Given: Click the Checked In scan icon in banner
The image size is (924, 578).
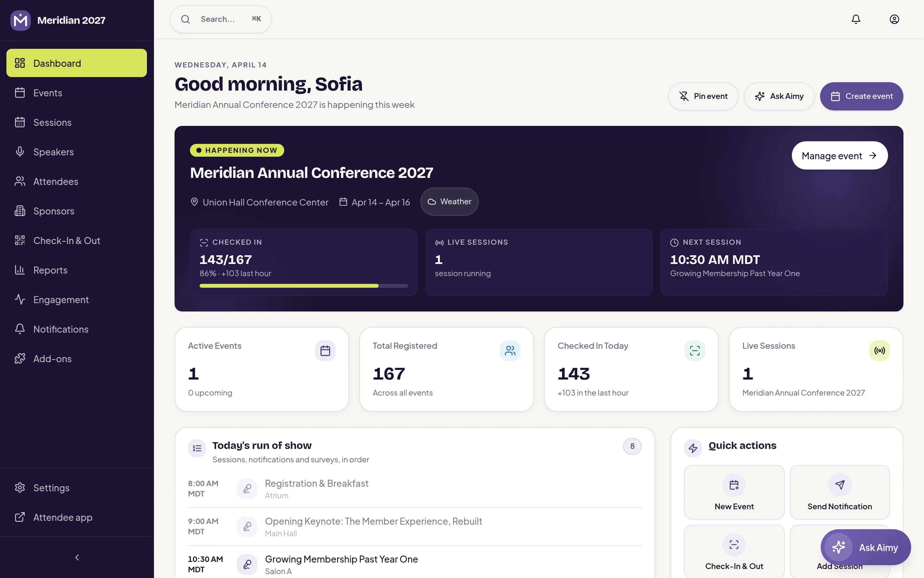Looking at the screenshot, I should click(x=204, y=242).
